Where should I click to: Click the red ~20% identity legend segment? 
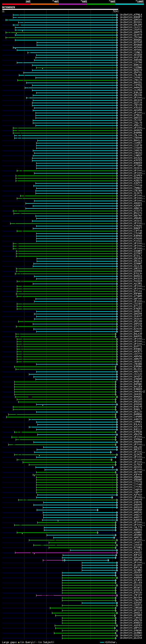pos(16,4)
